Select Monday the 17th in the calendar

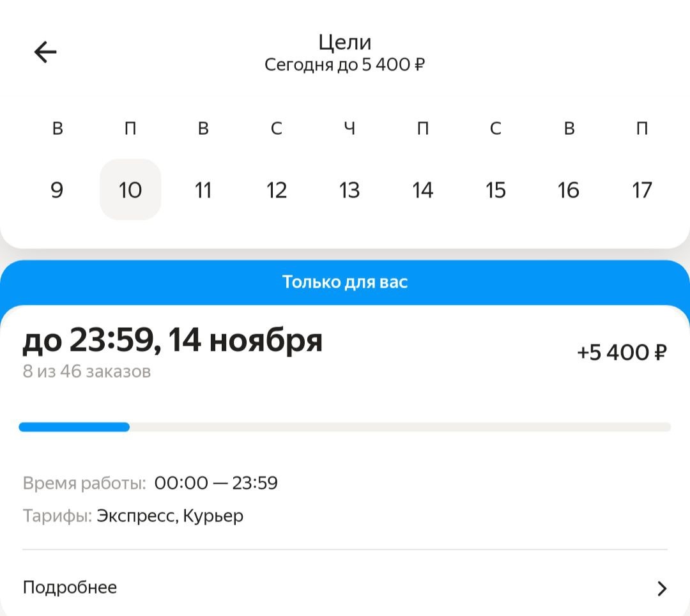pos(641,189)
